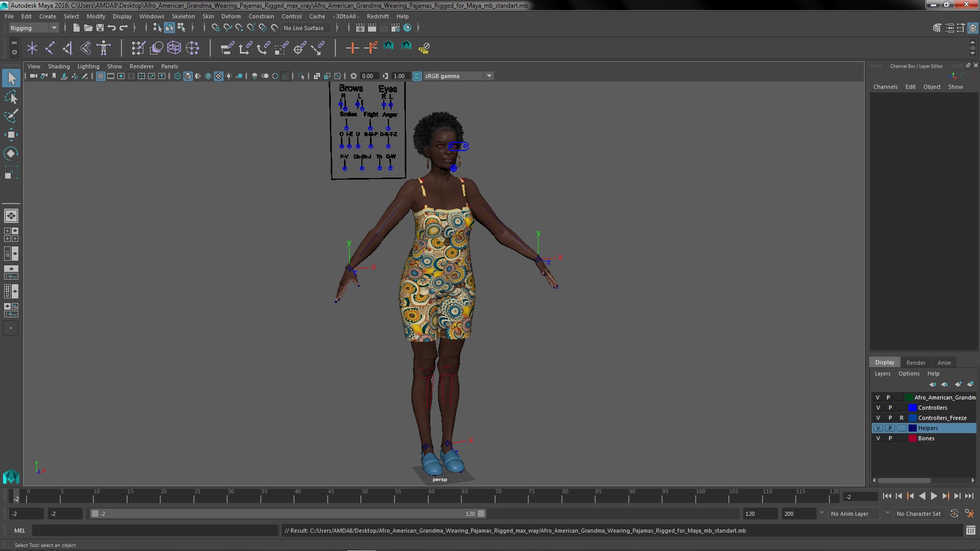
Task: Click the MEL command input field
Action: pyautogui.click(x=155, y=531)
